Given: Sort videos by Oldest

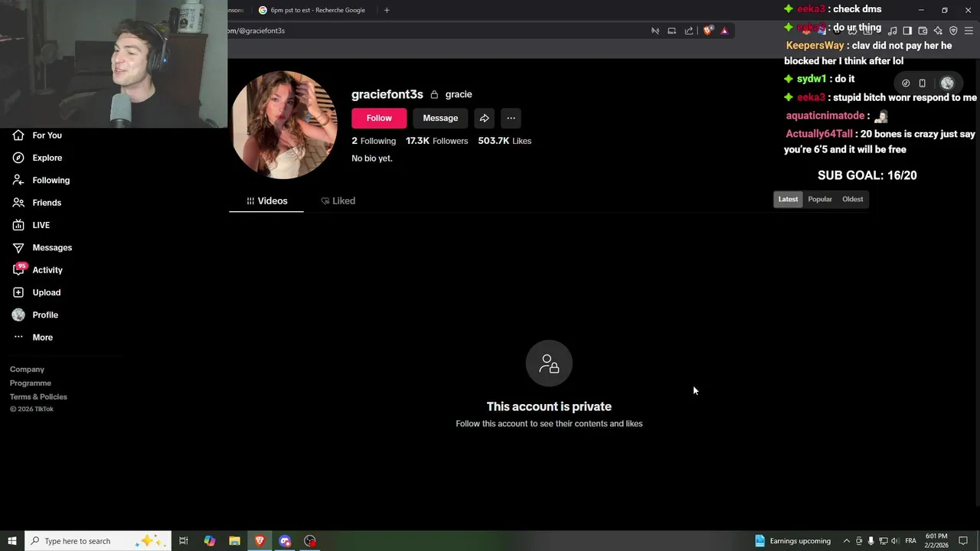Looking at the screenshot, I should click(x=853, y=200).
